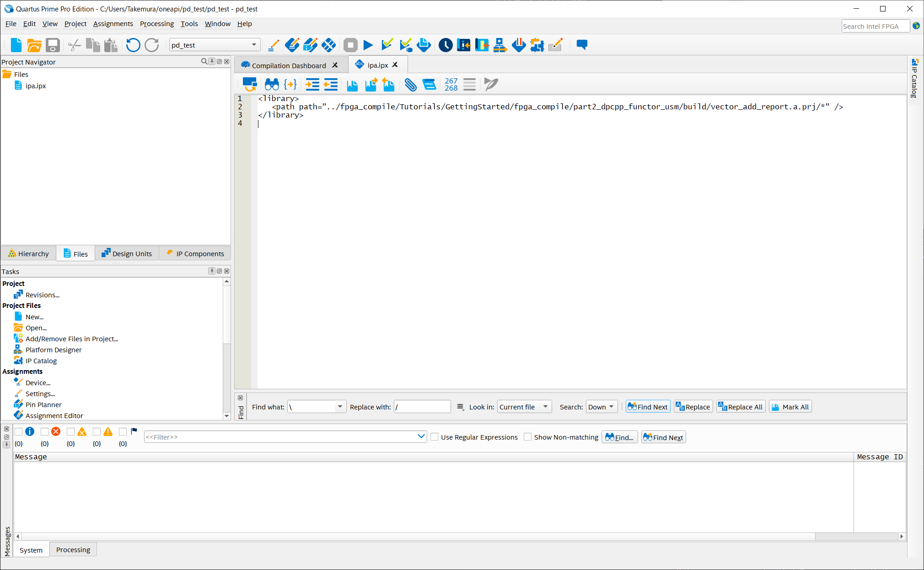Enable Show Non-matching checkbox
The image size is (924, 570).
click(527, 437)
